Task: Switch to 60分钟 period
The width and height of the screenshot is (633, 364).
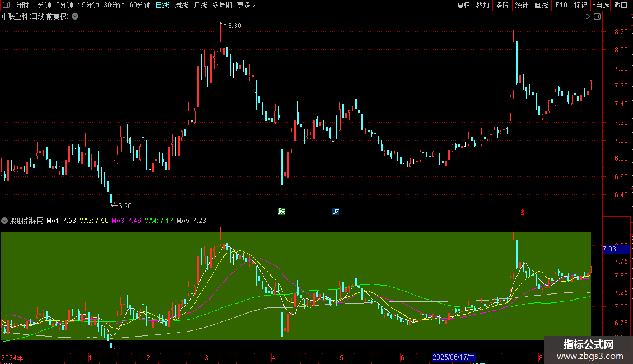Action: point(140,5)
